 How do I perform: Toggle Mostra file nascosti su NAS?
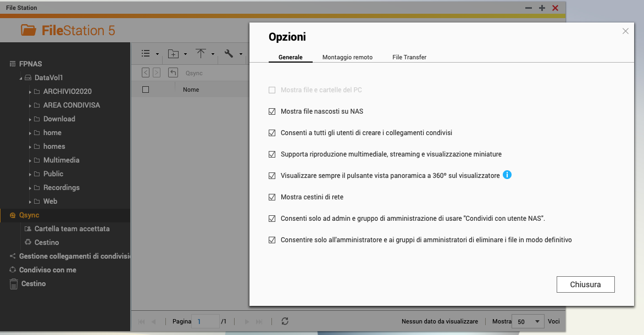[272, 111]
